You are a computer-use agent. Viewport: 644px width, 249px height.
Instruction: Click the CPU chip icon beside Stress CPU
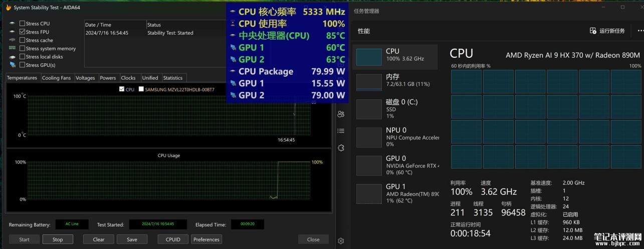point(12,24)
